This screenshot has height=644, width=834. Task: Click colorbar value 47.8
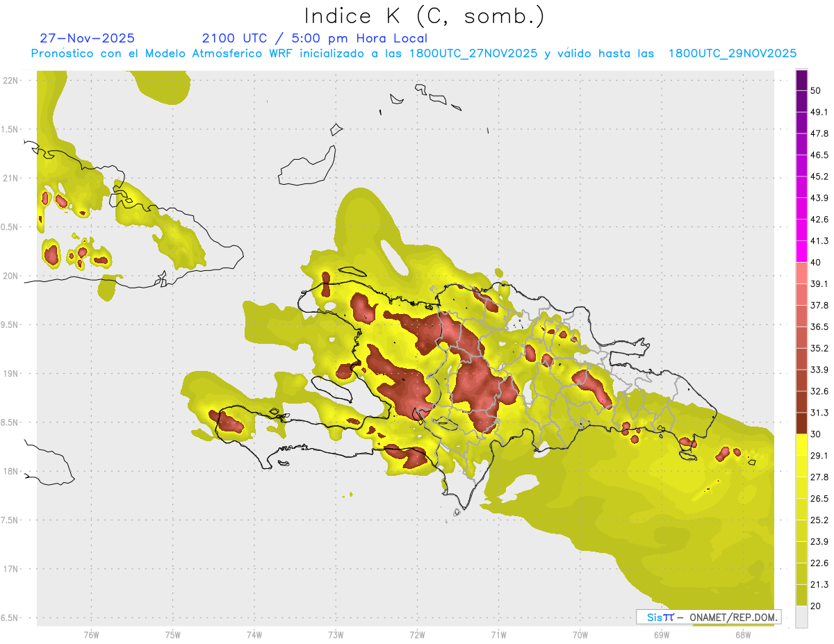click(x=819, y=133)
